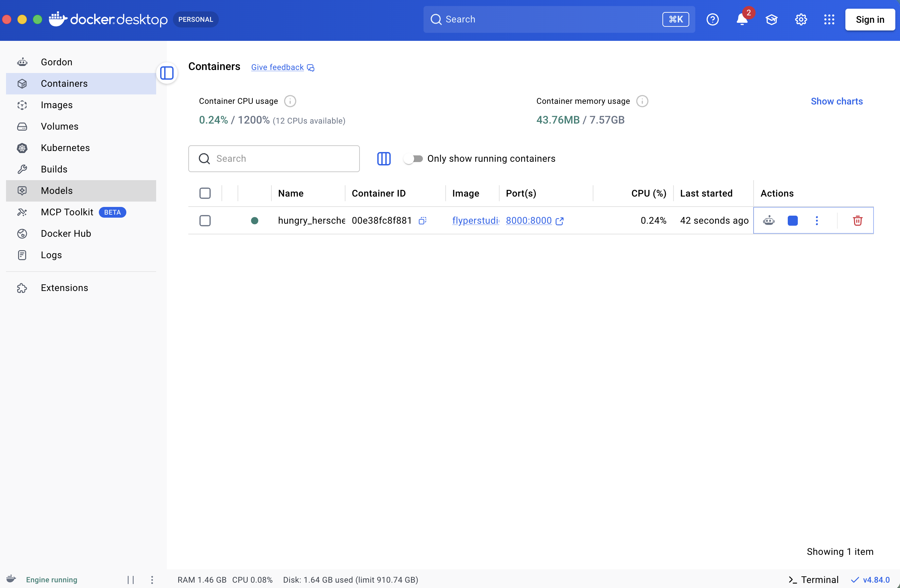Open Settings gear icon in header

coord(801,19)
